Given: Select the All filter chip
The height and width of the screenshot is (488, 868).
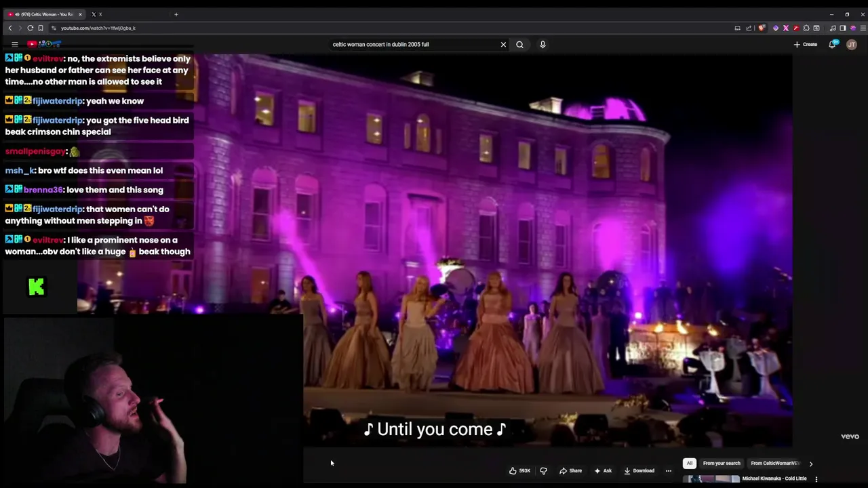Looking at the screenshot, I should click(x=689, y=463).
